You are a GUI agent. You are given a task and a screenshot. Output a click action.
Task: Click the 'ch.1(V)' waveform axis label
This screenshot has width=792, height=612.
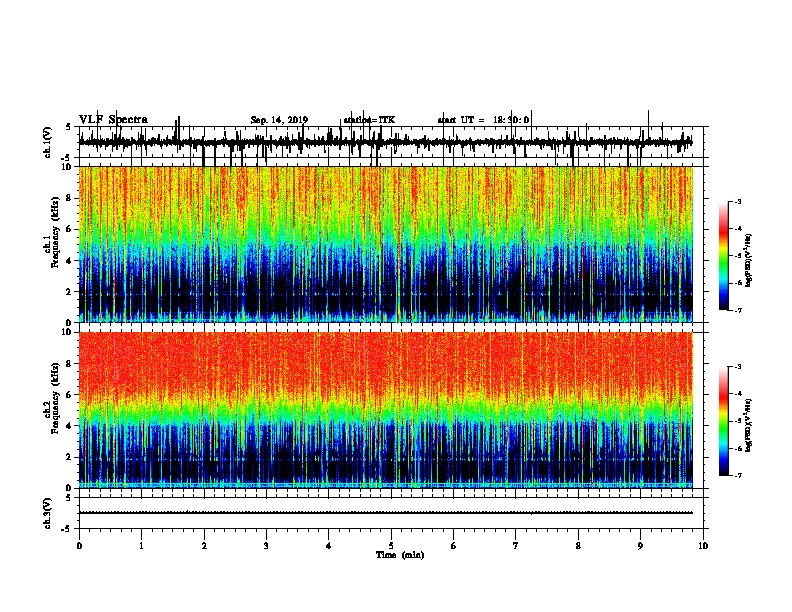point(48,142)
